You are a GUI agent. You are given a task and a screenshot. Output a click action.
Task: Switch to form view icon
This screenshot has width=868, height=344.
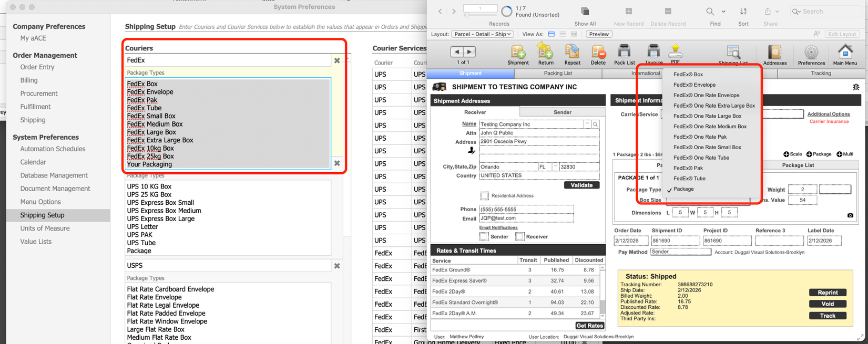click(x=551, y=34)
